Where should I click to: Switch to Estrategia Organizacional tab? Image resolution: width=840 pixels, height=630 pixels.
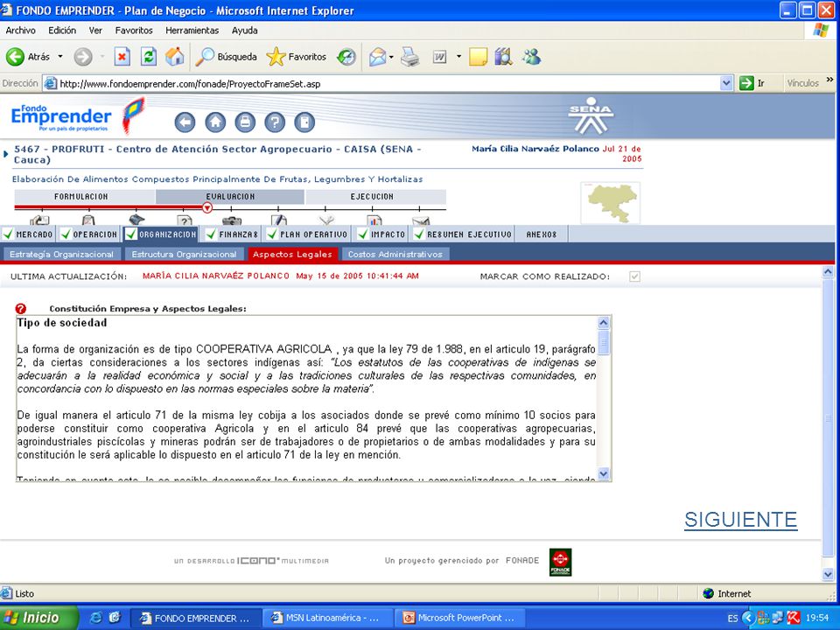click(61, 255)
